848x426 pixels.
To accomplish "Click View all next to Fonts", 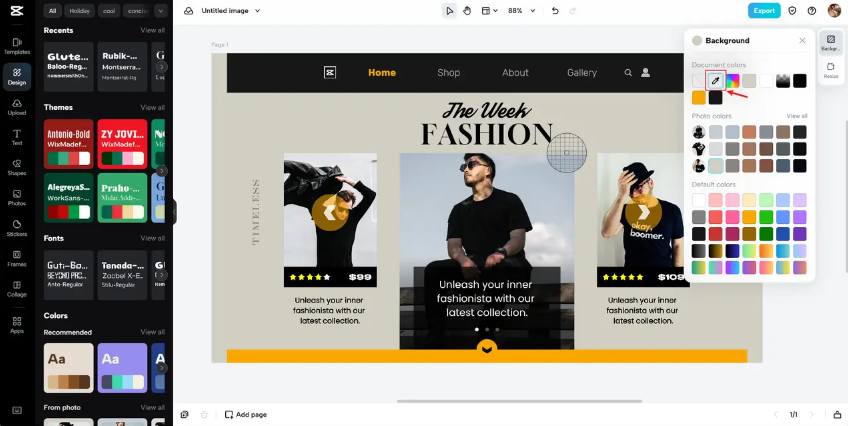I will tap(153, 238).
